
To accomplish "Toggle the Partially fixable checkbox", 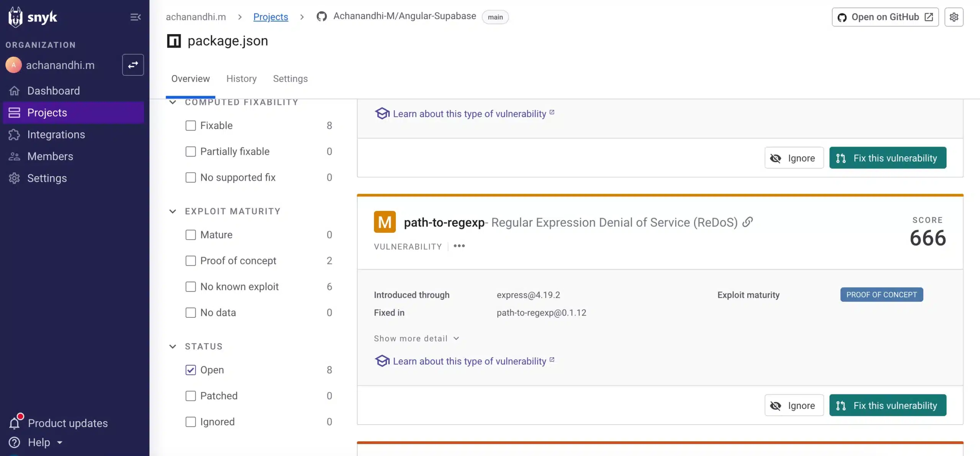I will click(190, 152).
